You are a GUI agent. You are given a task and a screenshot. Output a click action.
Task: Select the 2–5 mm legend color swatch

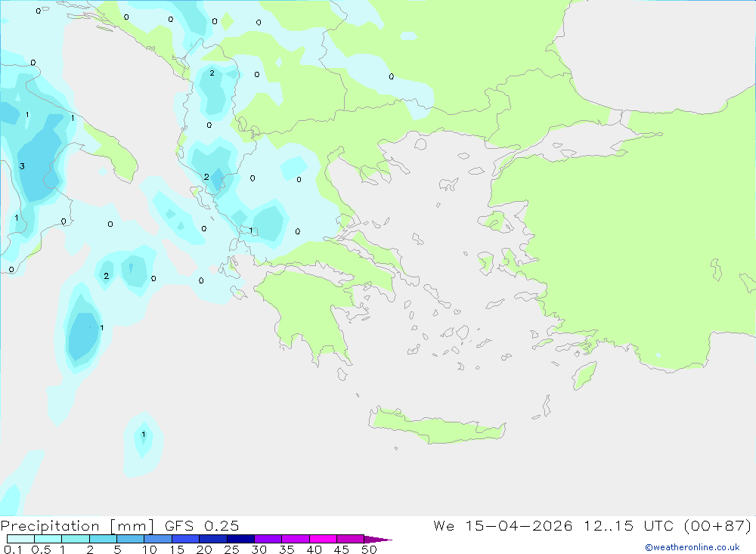pyautogui.click(x=103, y=539)
